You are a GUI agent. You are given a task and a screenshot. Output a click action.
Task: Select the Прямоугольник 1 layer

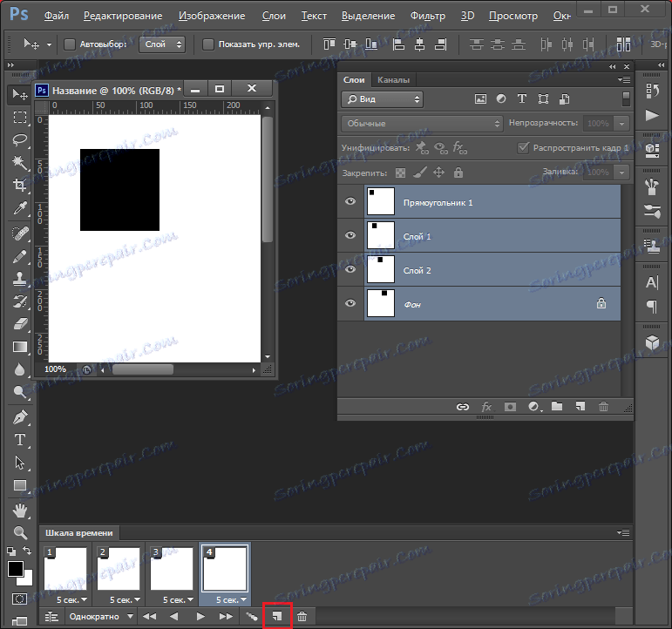pos(438,202)
